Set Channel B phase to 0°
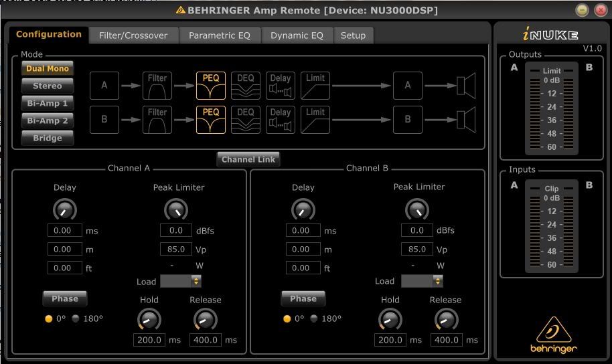This screenshot has width=612, height=364. tap(287, 318)
